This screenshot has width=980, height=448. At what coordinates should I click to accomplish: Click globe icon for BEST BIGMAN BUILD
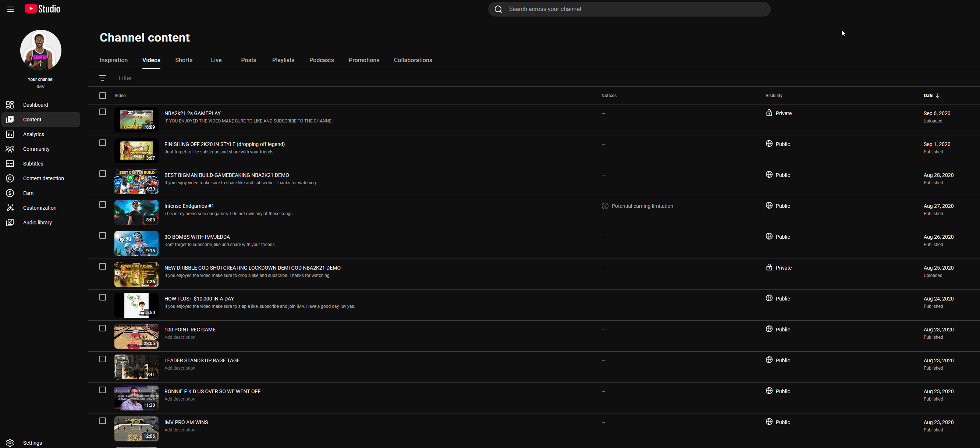pos(769,175)
